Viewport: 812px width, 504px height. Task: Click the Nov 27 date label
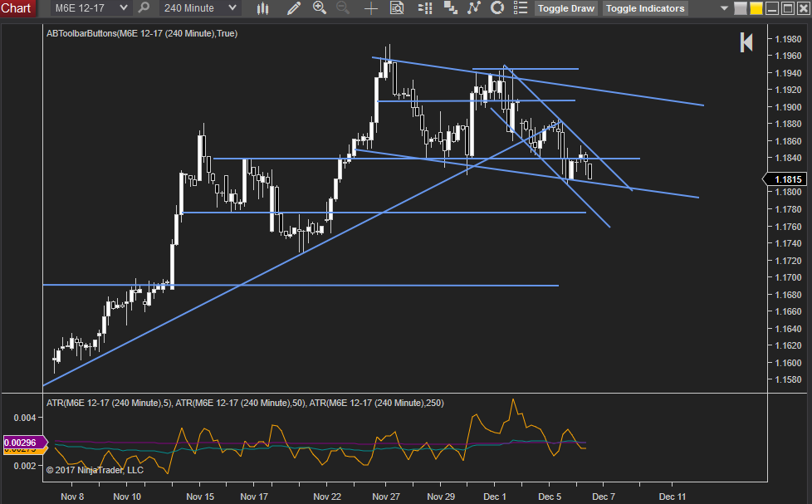(386, 497)
